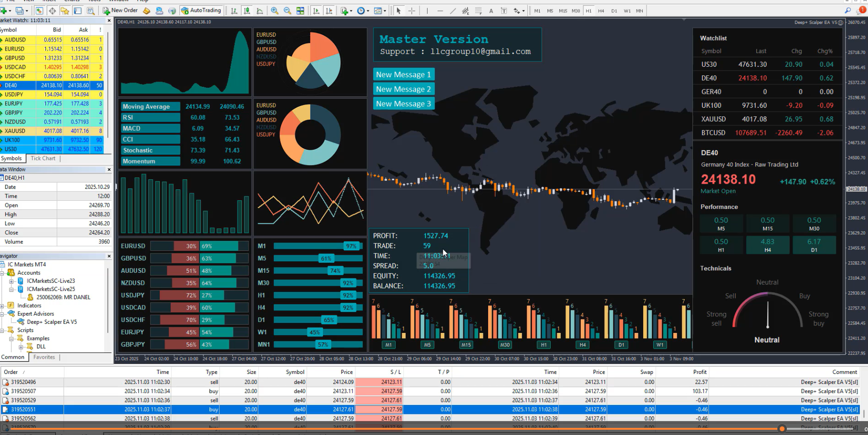Zoom out on the chart
868x435 pixels.
click(x=287, y=10)
